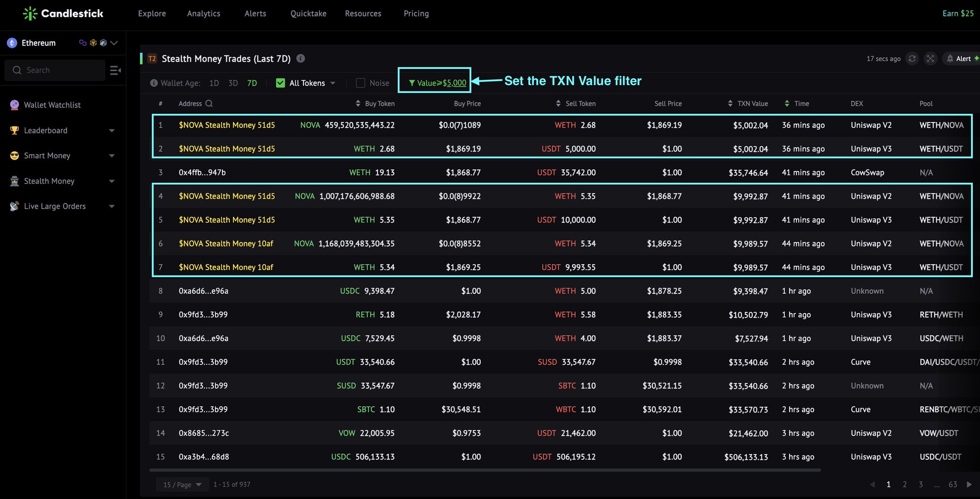
Task: Click the info icon beside Stealth Money Trades
Action: pos(301,58)
